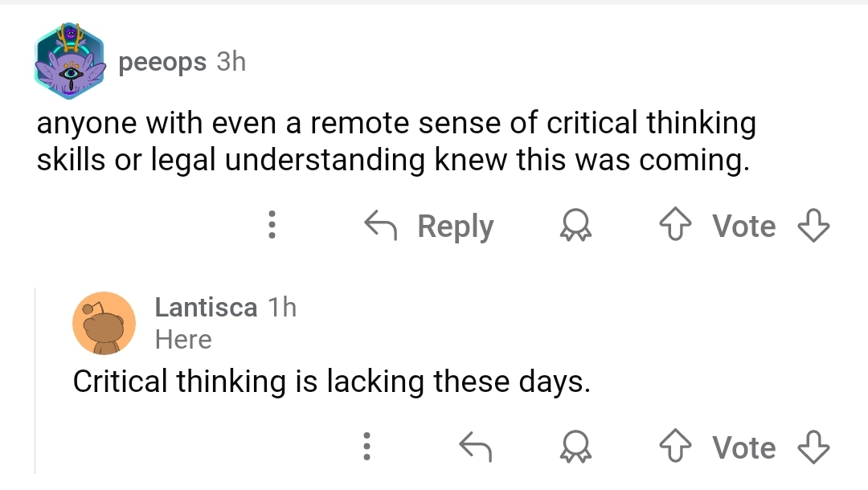This screenshot has height=490, width=868.
Task: Click Vote label on Lantisca comment
Action: pos(745,447)
